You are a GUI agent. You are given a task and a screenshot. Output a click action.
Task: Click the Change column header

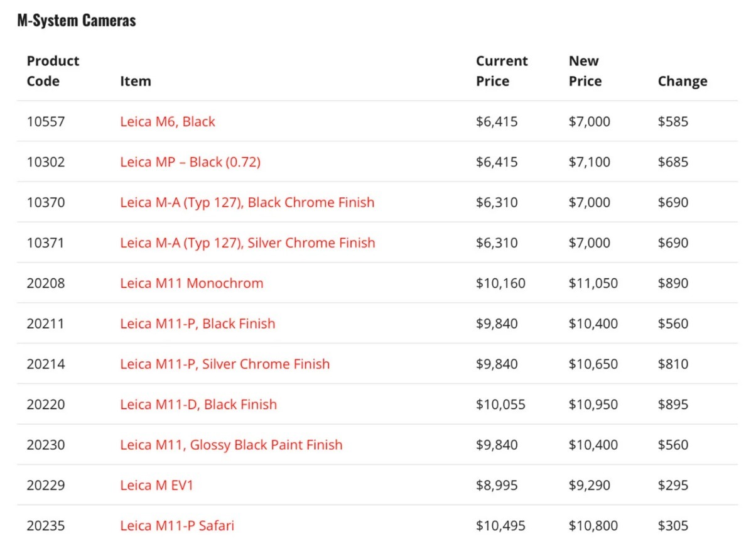(682, 81)
